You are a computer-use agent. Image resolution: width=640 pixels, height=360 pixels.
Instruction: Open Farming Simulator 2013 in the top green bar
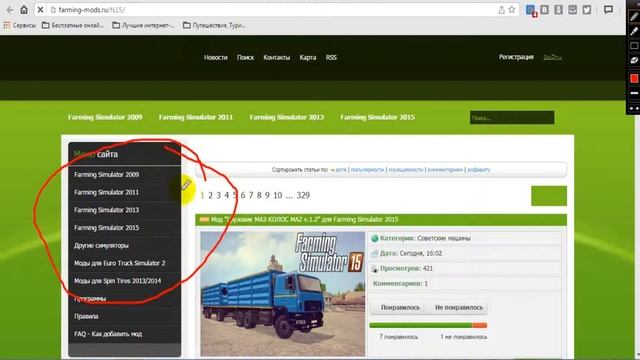pos(287,117)
